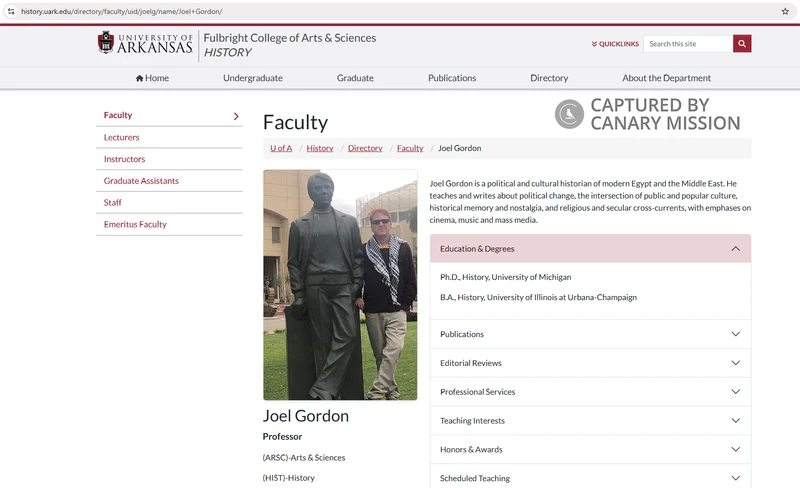Focus the Search this site field

(688, 44)
